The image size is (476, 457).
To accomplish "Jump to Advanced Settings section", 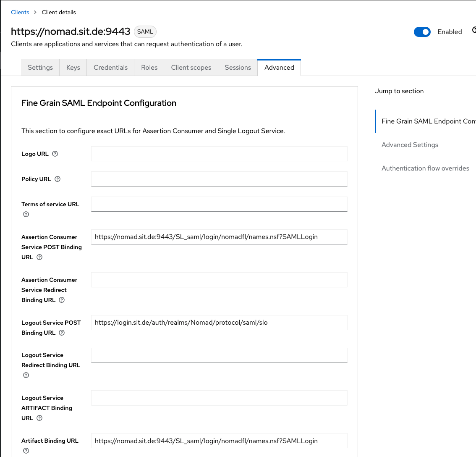I will coord(410,145).
